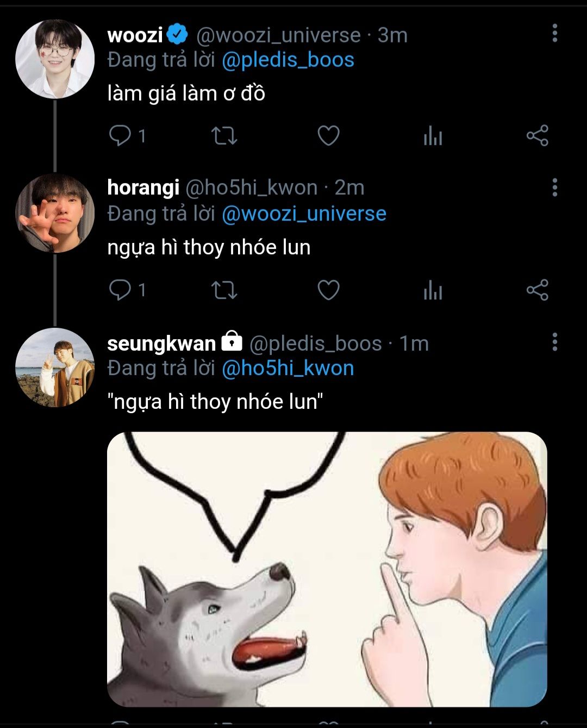Like horangi's tweet with the heart

tap(328, 290)
